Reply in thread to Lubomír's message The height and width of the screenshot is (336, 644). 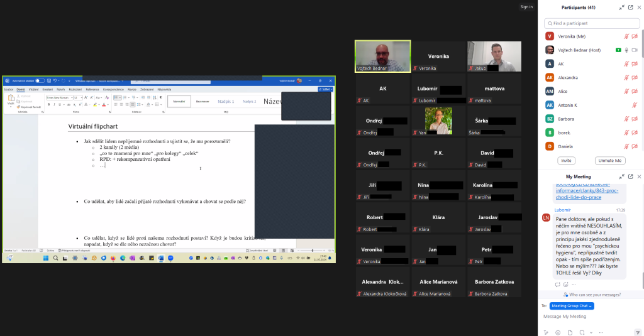557,285
